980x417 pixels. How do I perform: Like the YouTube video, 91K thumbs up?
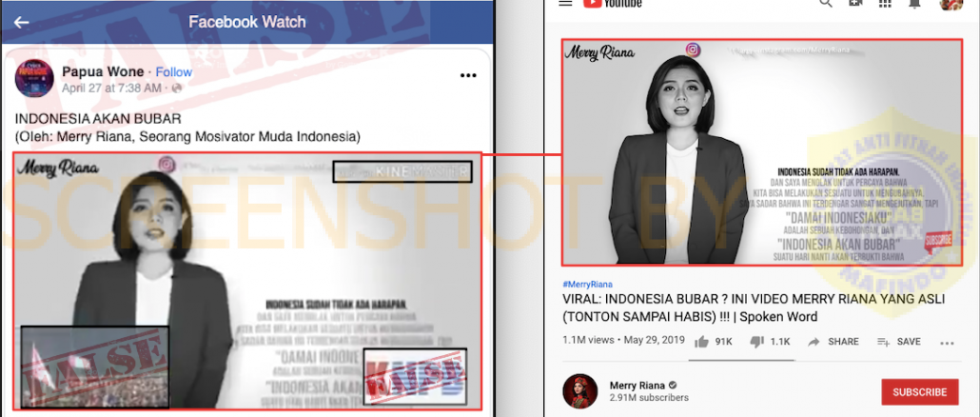tap(714, 342)
